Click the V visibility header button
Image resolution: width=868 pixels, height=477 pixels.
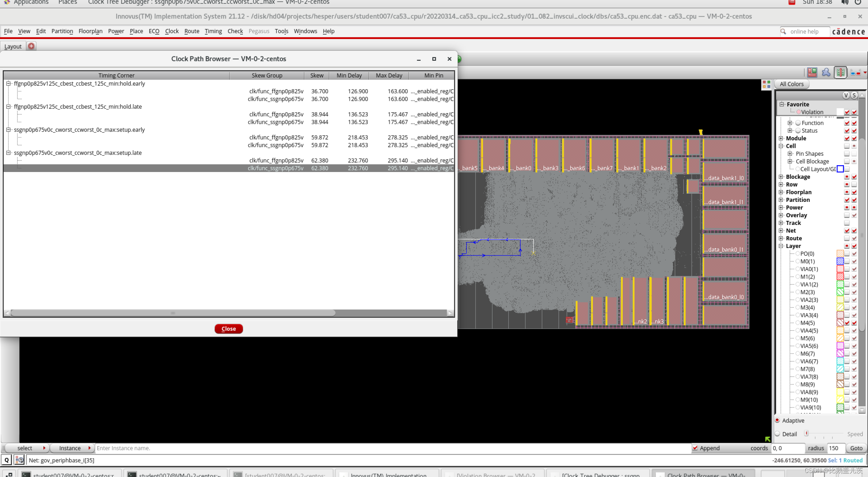click(846, 95)
